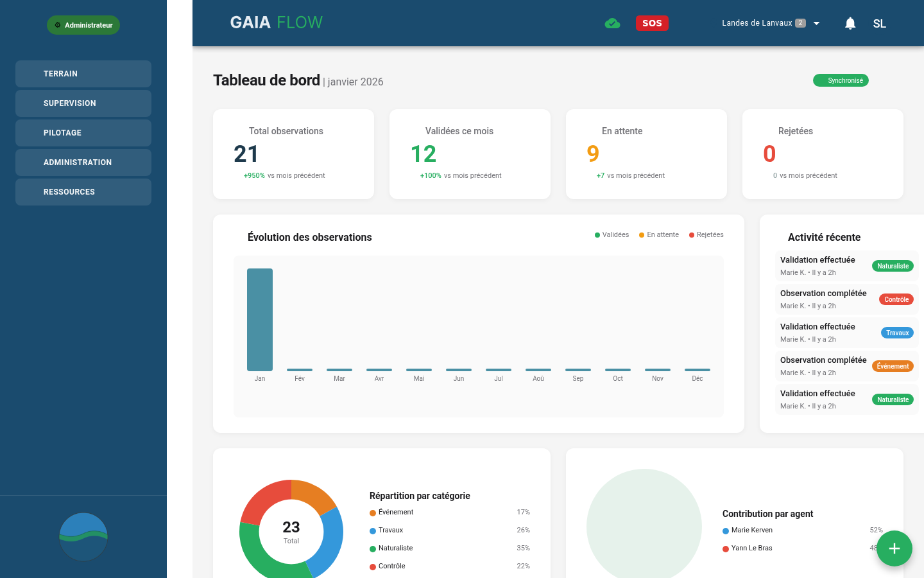Click the Événement slice color dot
Image resolution: width=924 pixels, height=578 pixels.
[x=373, y=512]
